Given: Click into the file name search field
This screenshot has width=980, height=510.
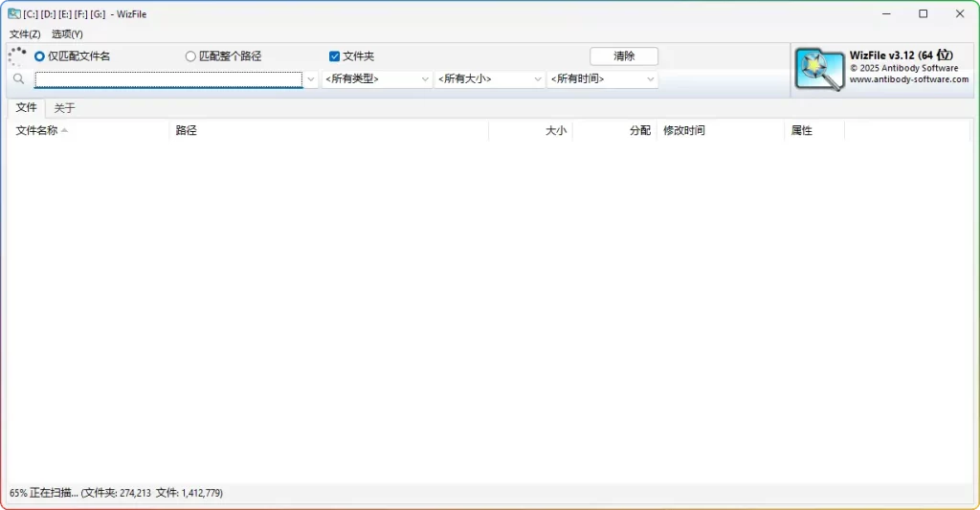Looking at the screenshot, I should tap(168, 79).
